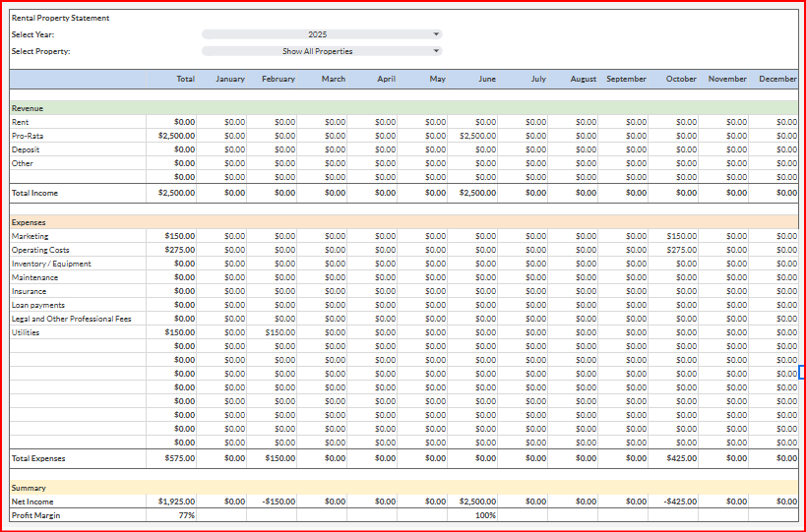This screenshot has height=532, width=806.
Task: Select the Utilities total cell $150.00
Action: (171, 332)
